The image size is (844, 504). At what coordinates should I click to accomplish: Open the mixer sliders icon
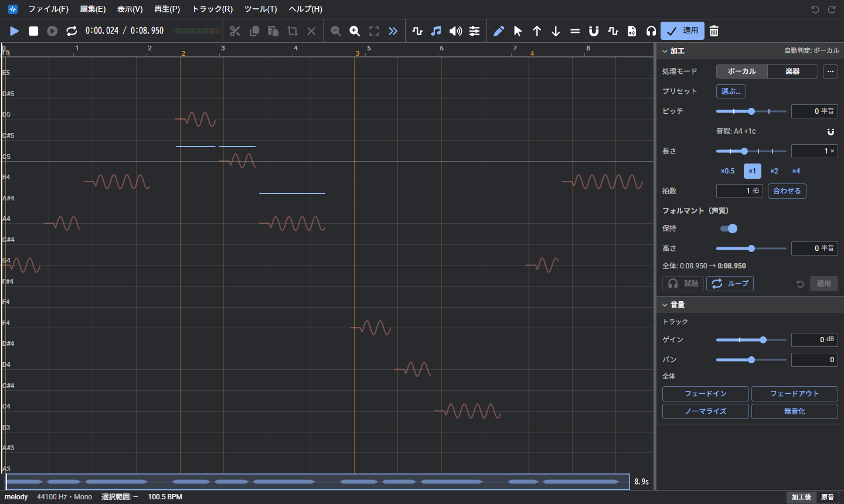point(474,31)
